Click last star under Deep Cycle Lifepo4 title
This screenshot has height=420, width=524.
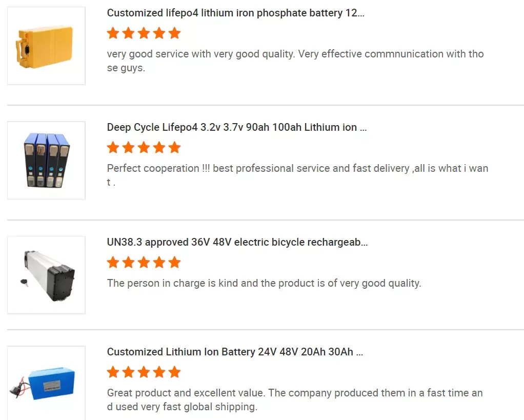(x=174, y=148)
